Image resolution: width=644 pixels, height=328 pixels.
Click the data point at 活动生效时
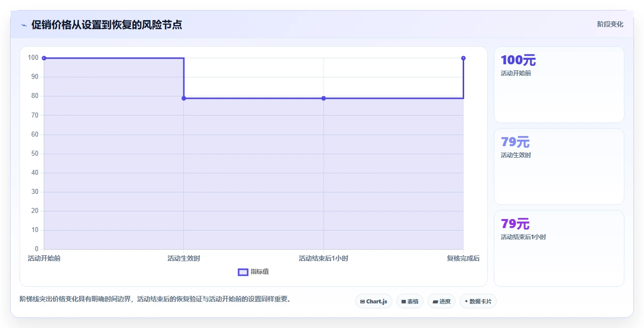point(184,98)
